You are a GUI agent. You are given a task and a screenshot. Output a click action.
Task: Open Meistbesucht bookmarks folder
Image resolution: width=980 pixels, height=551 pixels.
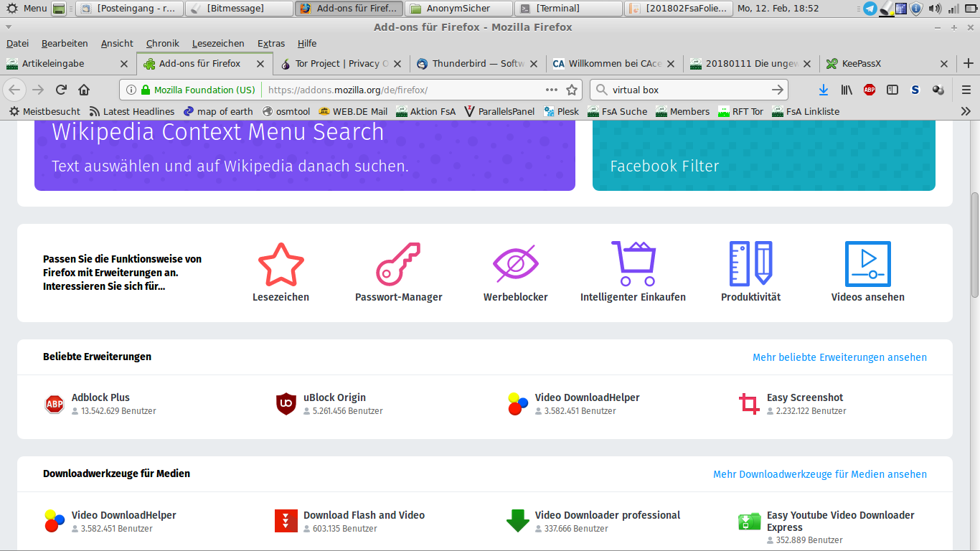[44, 111]
